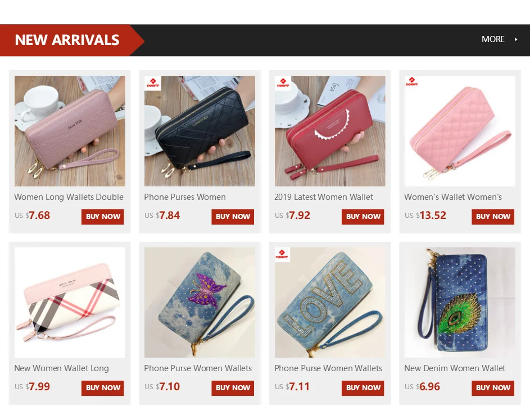Click BUY NOW for $6.96 denim wallet

click(493, 388)
